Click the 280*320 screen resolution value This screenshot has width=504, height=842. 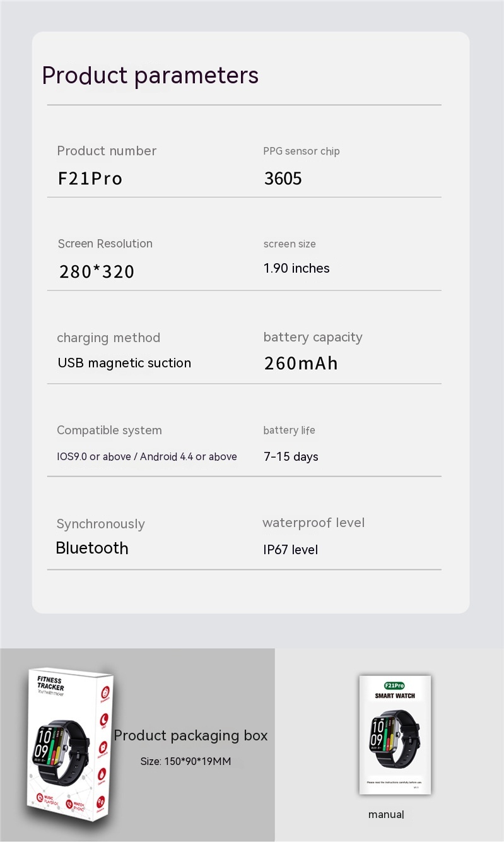[97, 272]
